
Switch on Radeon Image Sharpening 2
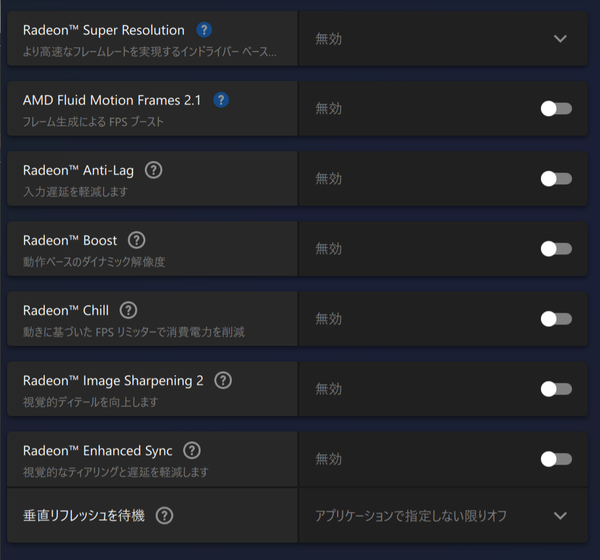point(556,389)
